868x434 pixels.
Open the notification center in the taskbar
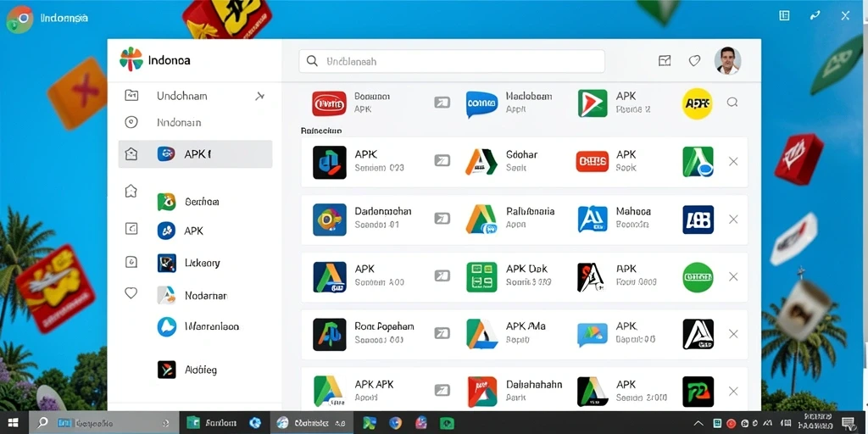coord(849,423)
